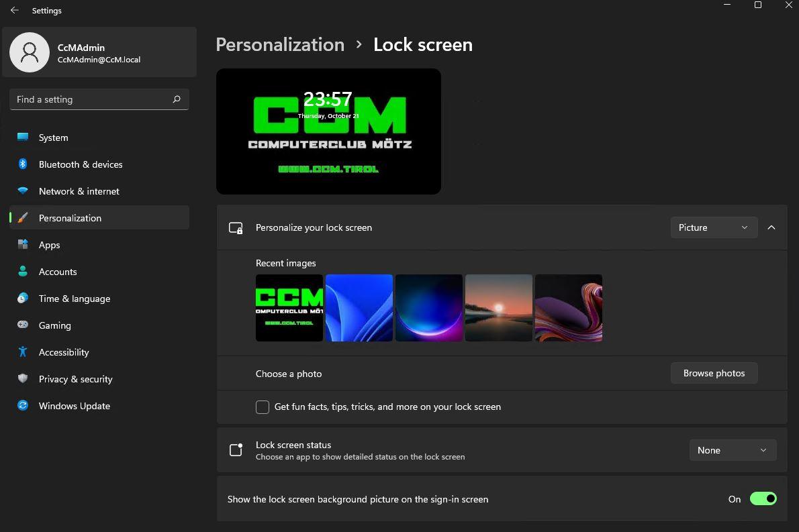Screen dimensions: 799x532
Task: Navigate to Accounts settings
Action: [x=99, y=272]
